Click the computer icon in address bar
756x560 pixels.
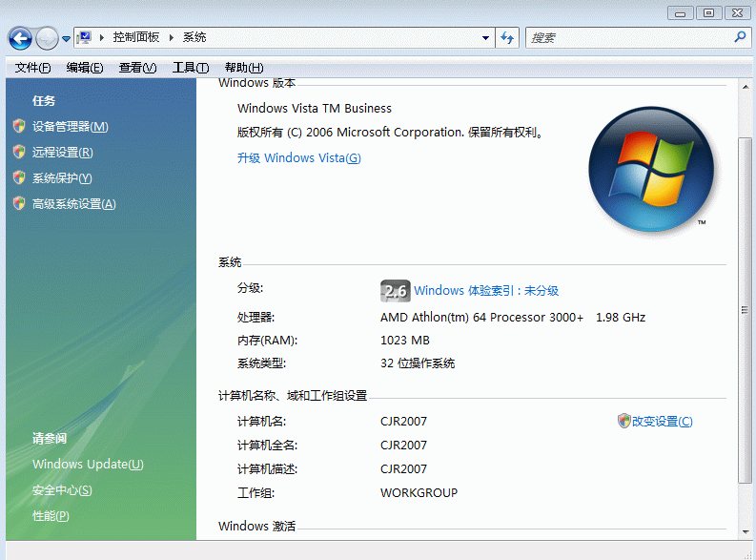pos(85,37)
